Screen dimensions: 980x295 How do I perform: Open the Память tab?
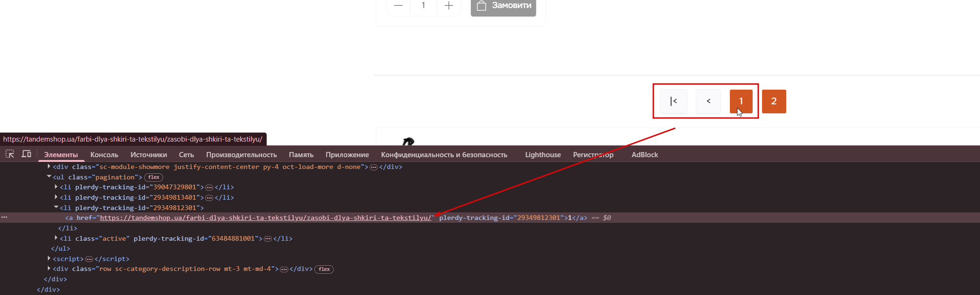301,155
